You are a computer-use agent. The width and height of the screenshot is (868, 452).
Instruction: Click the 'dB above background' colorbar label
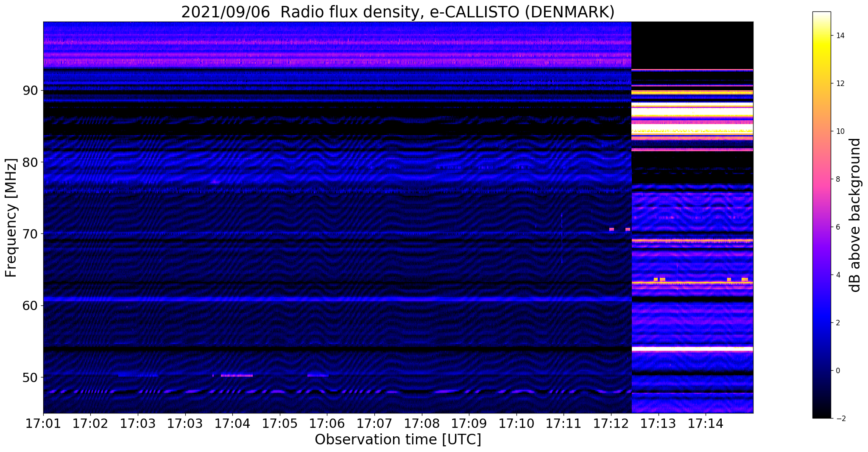tap(855, 215)
